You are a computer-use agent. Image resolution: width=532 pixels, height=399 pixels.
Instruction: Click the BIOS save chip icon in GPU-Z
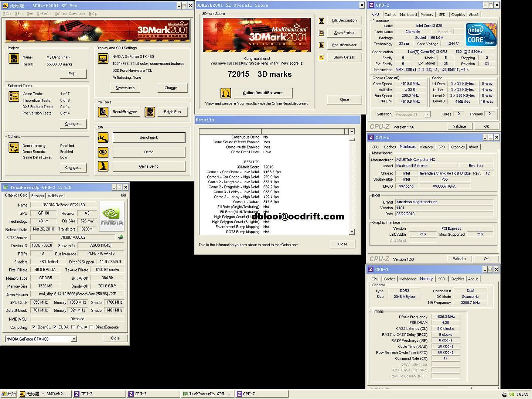click(120, 237)
